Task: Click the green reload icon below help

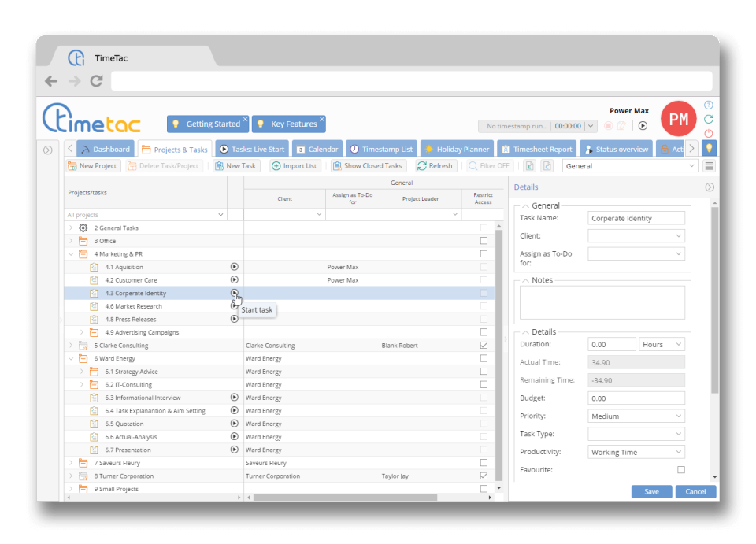Action: click(708, 119)
